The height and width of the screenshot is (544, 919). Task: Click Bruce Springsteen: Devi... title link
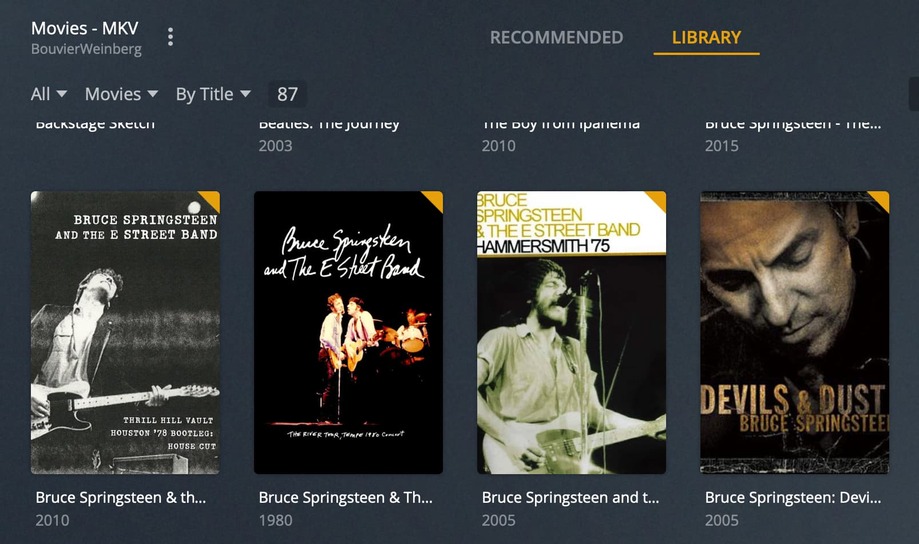793,497
